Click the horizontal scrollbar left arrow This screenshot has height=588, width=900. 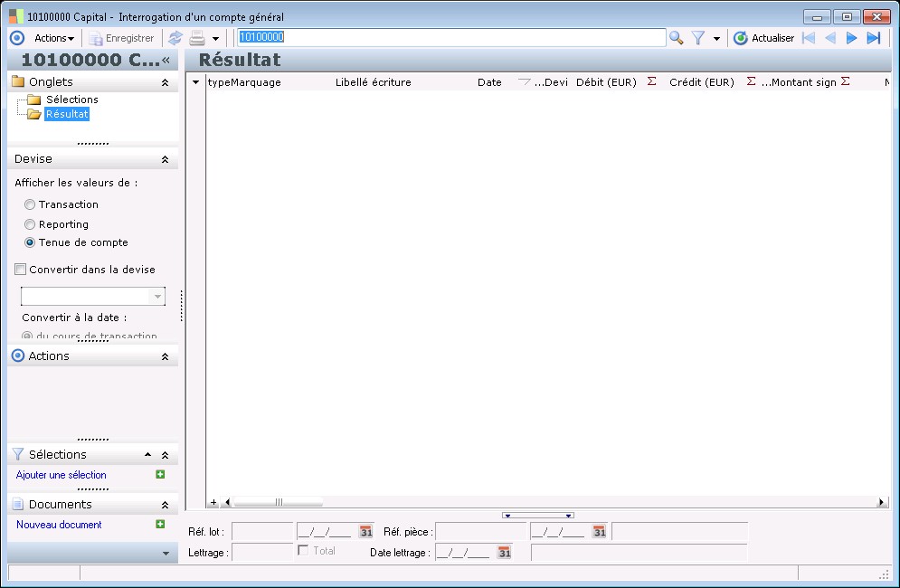coord(227,502)
